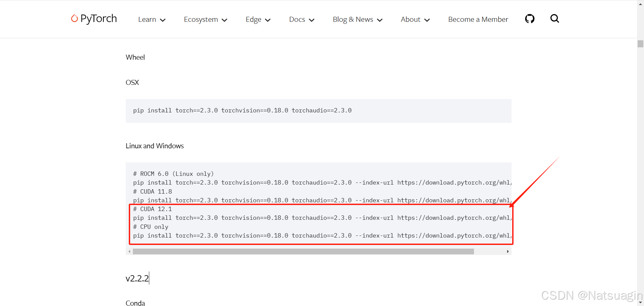This screenshot has width=644, height=306.
Task: Expand the About menu chevron
Action: tap(427, 20)
